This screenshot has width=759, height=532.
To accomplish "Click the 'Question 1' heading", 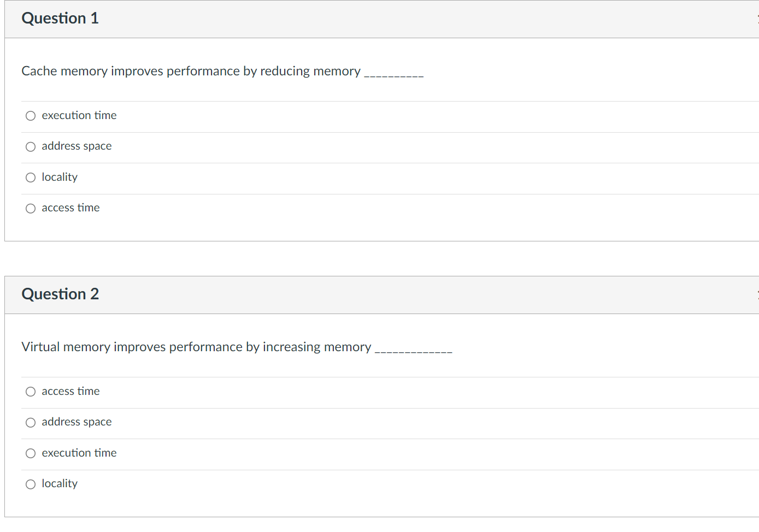I will pos(60,19).
